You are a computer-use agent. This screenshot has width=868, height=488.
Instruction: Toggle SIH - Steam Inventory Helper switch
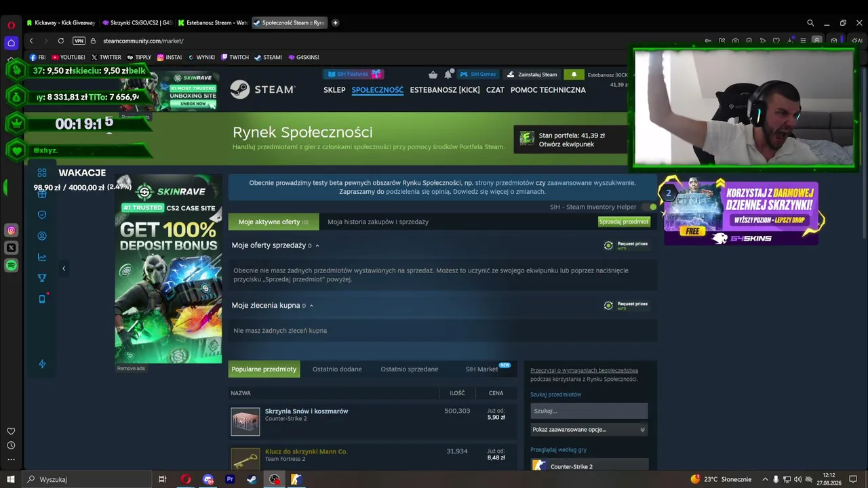click(x=650, y=207)
